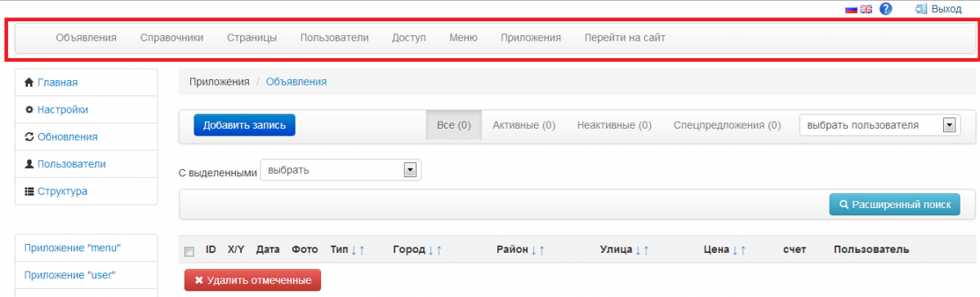Screen dimensions: 980x297
Task: Open Обновления link in sidebar
Action: (x=68, y=137)
